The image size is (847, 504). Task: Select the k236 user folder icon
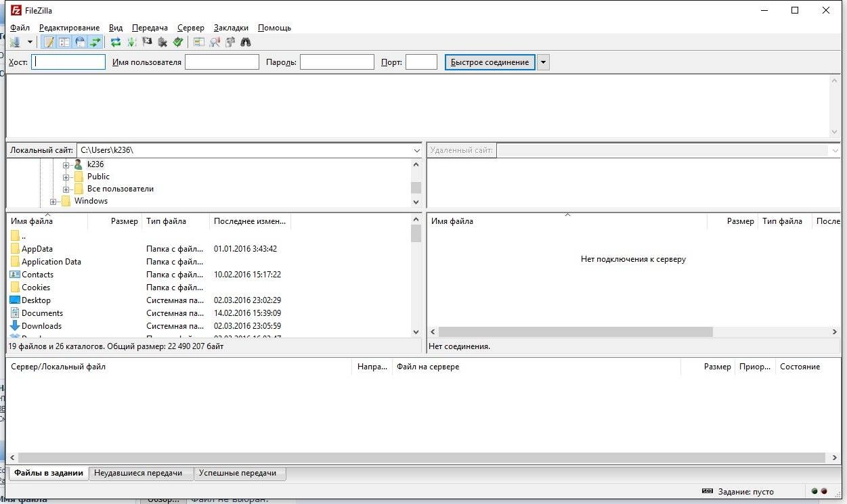78,164
